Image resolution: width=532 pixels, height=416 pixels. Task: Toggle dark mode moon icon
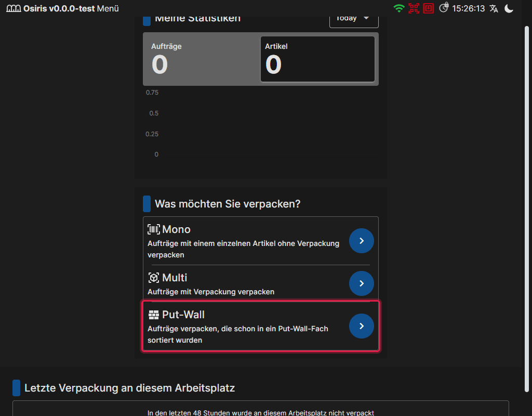tap(509, 8)
